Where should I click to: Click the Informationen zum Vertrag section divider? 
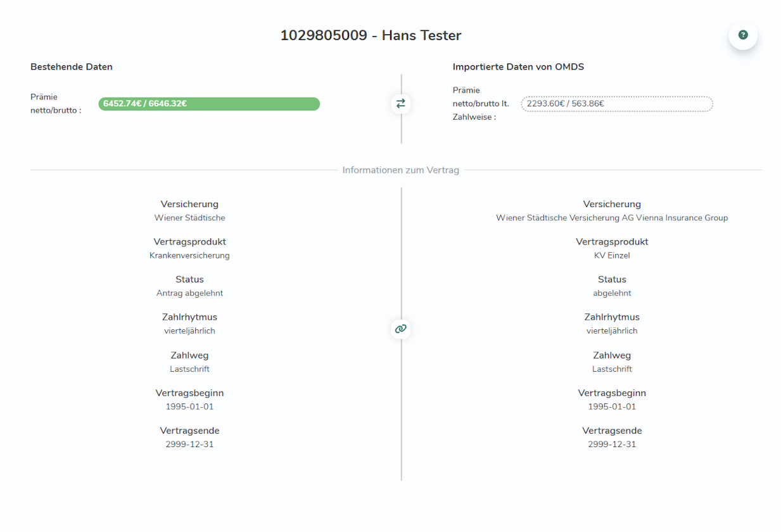[x=400, y=170]
